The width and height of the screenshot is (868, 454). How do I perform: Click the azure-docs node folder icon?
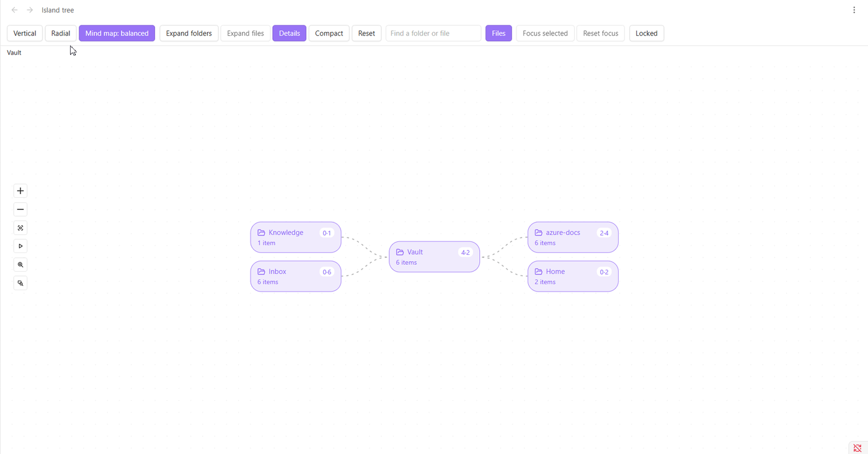539,233
